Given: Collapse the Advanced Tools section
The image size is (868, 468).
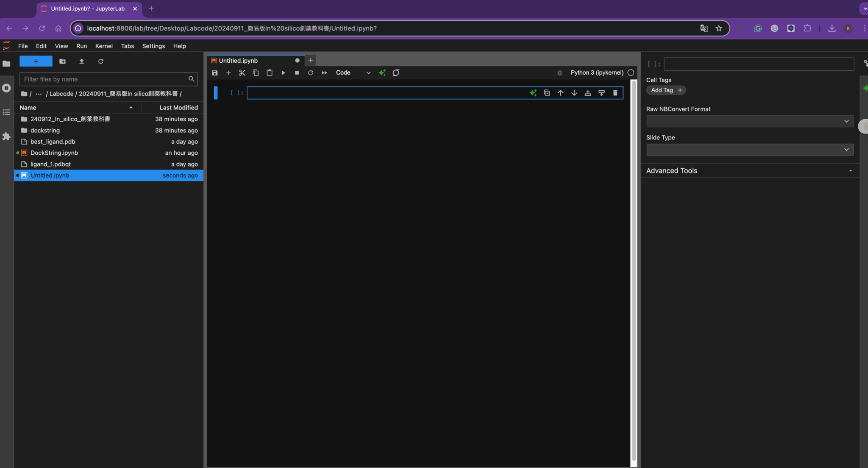Looking at the screenshot, I should pos(850,170).
